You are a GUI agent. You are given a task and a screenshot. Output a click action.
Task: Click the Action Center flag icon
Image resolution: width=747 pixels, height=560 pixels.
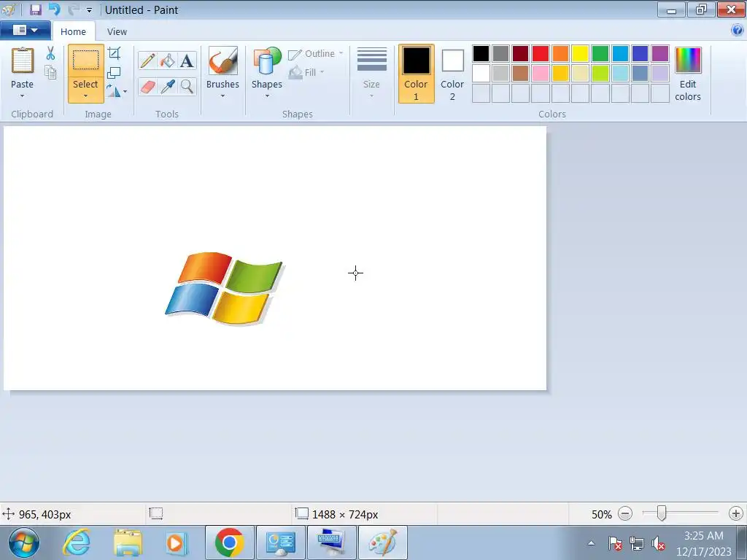click(x=614, y=542)
